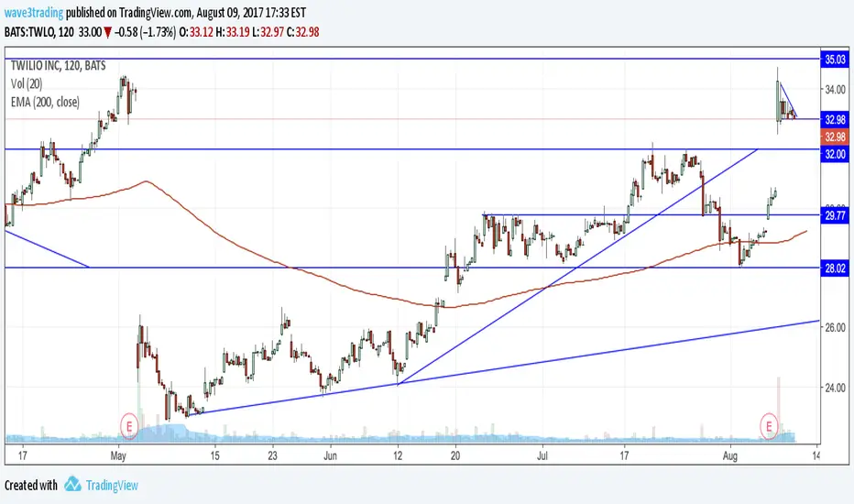This screenshot has width=854, height=504.
Task: Click the May earnings E marker
Action: [x=129, y=425]
